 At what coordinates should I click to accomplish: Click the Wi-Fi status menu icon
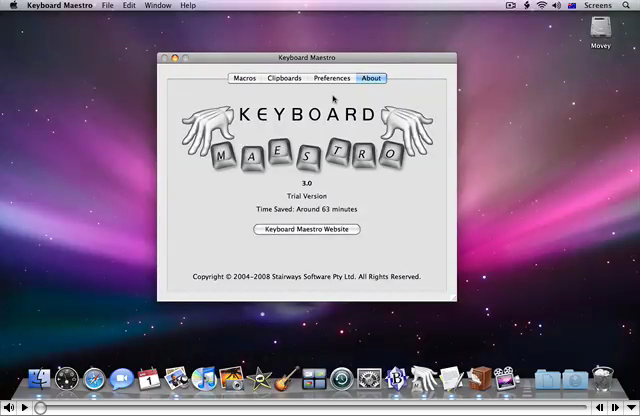542,5
